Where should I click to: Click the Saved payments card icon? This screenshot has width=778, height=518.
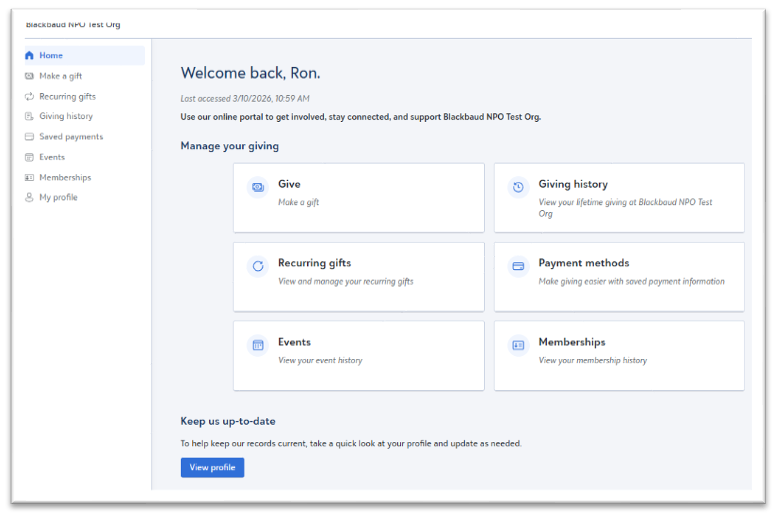tap(29, 136)
